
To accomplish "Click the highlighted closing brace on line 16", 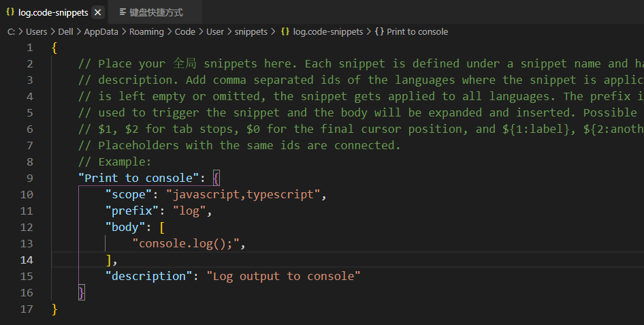I will tap(81, 292).
